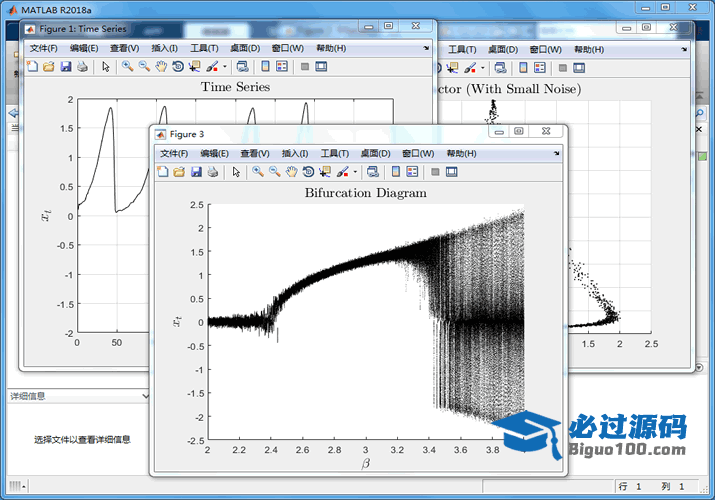
Task: Click Zoom In tool in Figure 3
Action: coord(258,172)
